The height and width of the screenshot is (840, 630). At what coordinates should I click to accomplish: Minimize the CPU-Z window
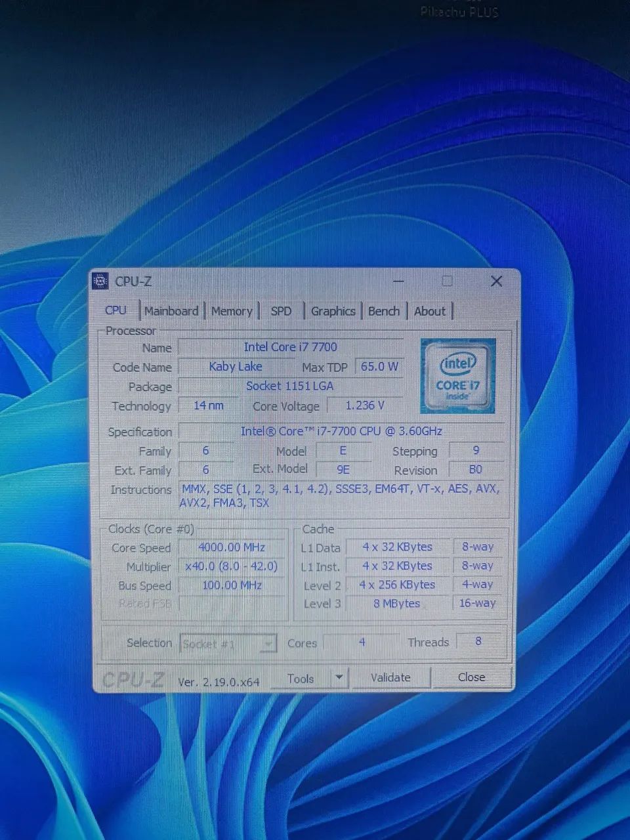398,282
